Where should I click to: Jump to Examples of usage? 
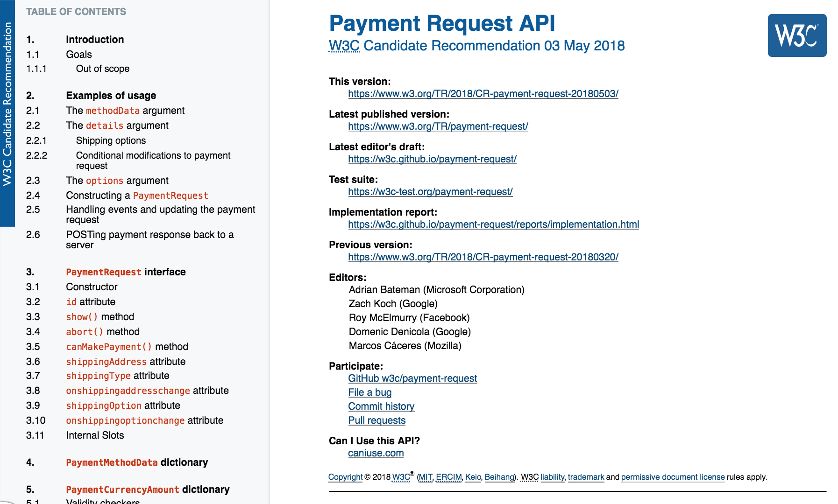pyautogui.click(x=111, y=96)
